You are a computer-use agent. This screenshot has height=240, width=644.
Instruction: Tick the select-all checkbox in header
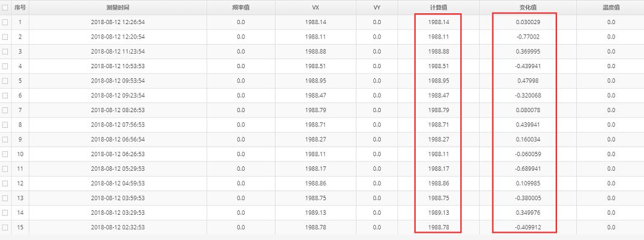[x=5, y=7]
